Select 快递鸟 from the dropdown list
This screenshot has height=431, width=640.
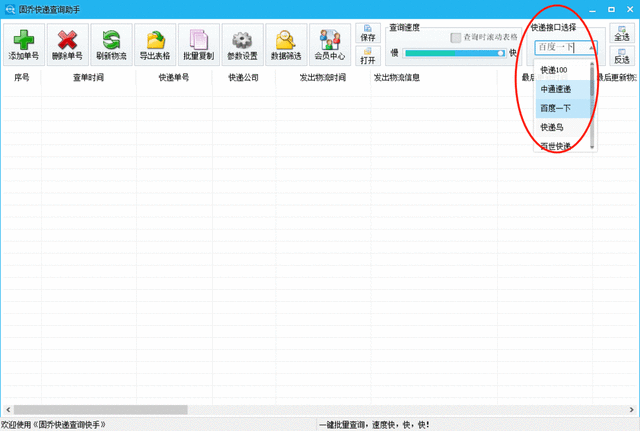click(563, 127)
